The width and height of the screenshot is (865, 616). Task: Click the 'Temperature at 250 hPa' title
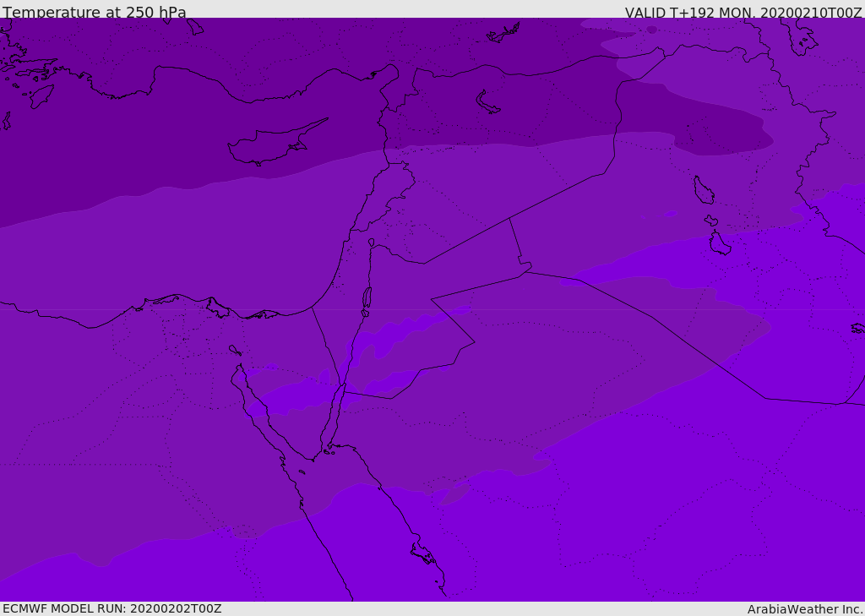95,12
